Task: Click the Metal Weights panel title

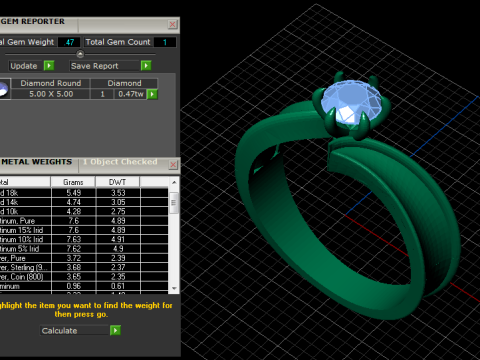Action: (x=37, y=162)
